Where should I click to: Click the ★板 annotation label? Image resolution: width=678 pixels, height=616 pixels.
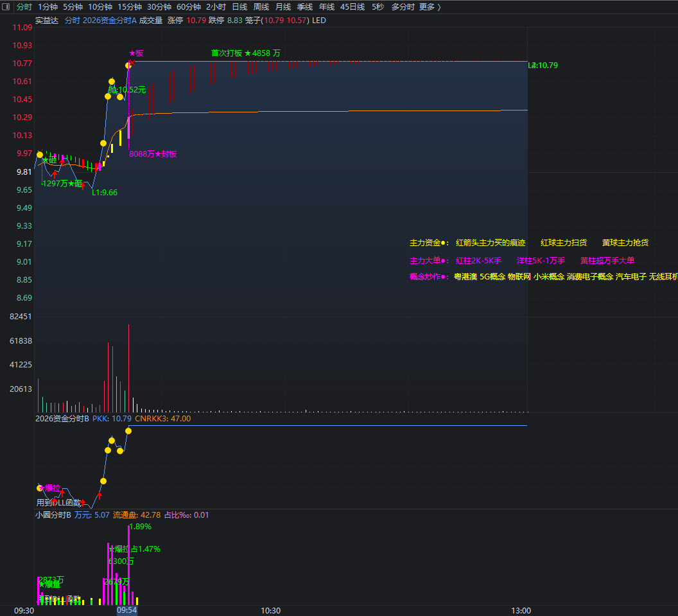click(x=136, y=53)
